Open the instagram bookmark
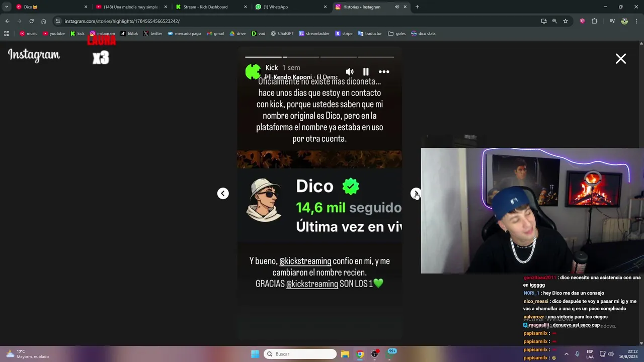Image resolution: width=644 pixels, height=362 pixels. click(x=103, y=34)
